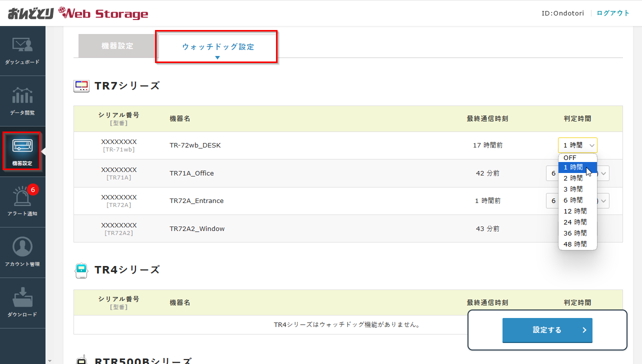Click the 17 時間前 last communication cell
This screenshot has width=642, height=364.
[x=487, y=145]
